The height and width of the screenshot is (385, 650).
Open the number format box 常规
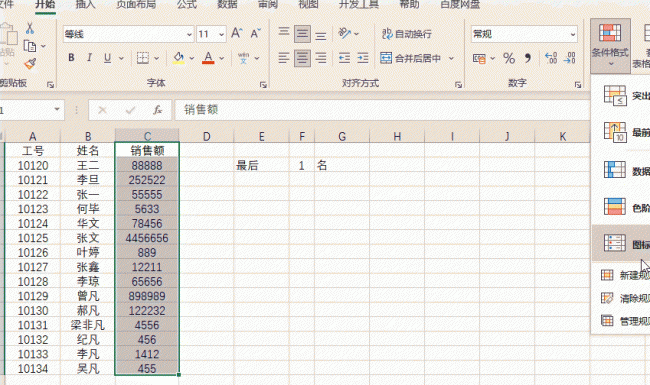tap(524, 34)
